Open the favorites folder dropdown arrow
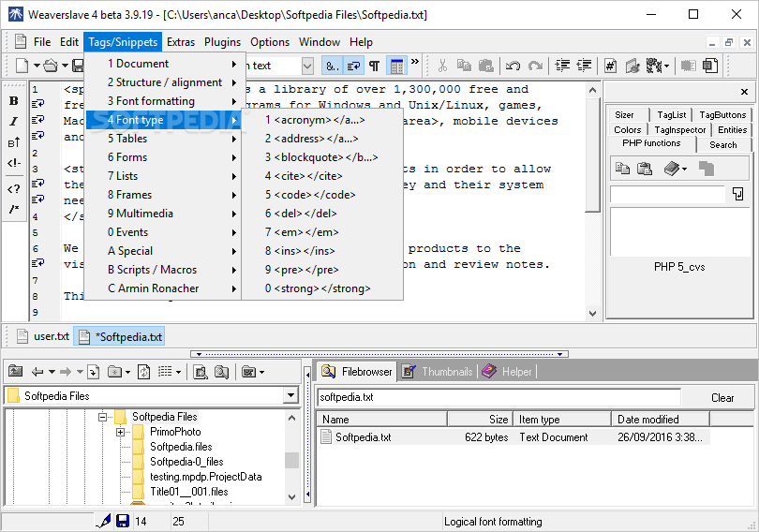This screenshot has height=532, width=759. pyautogui.click(x=261, y=372)
